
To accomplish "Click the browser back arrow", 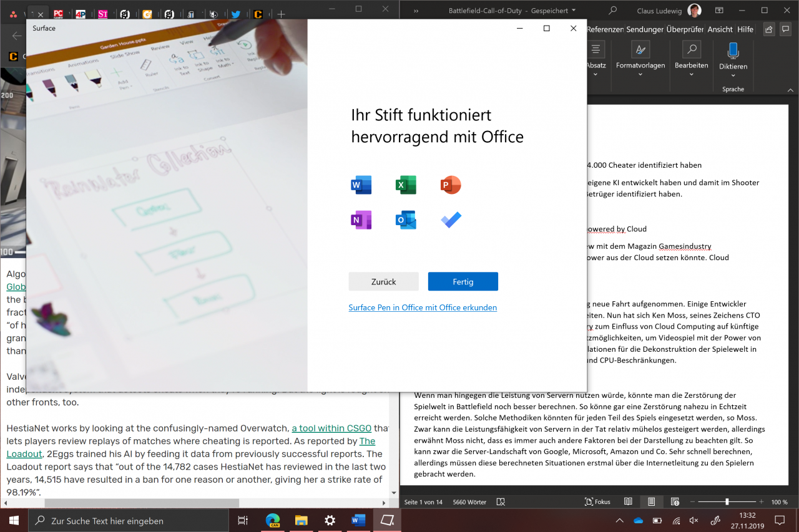I will [17, 36].
